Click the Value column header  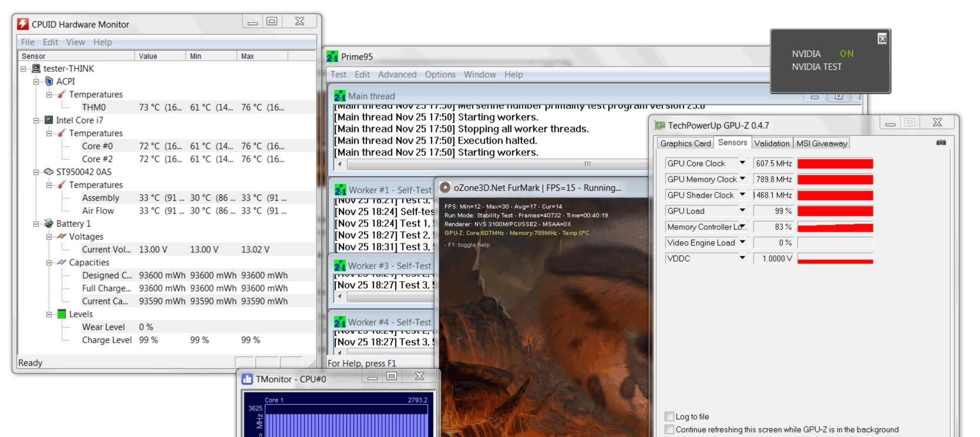(x=160, y=56)
